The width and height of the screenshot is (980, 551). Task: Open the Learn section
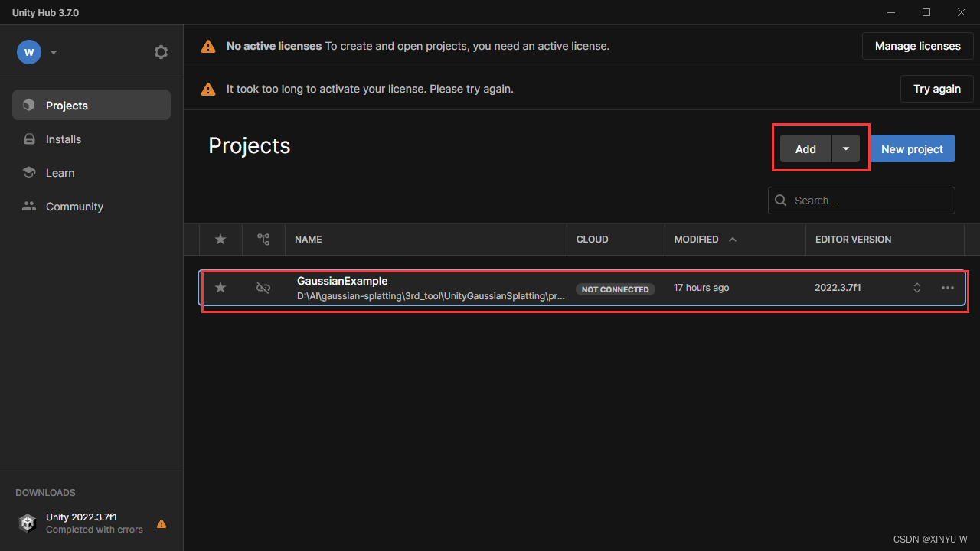[x=91, y=173]
